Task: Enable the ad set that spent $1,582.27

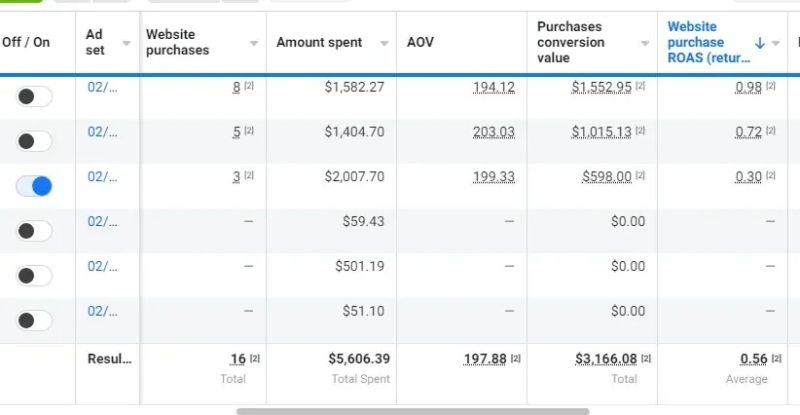Action: tap(35, 96)
